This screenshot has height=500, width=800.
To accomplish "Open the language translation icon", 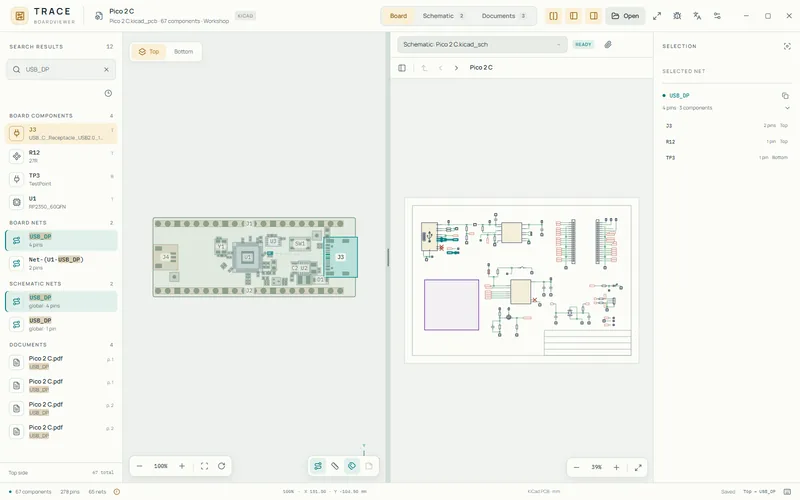I will pyautogui.click(x=697, y=16).
